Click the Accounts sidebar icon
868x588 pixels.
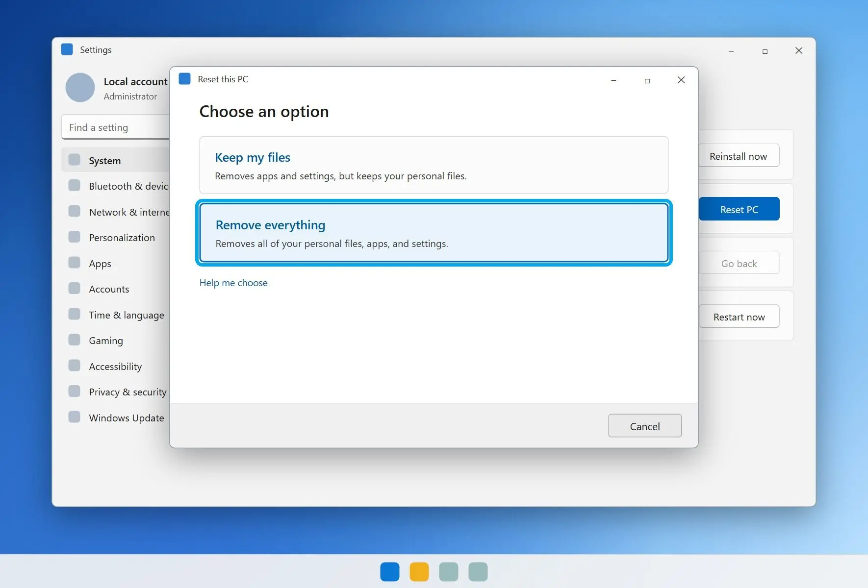pyautogui.click(x=75, y=288)
